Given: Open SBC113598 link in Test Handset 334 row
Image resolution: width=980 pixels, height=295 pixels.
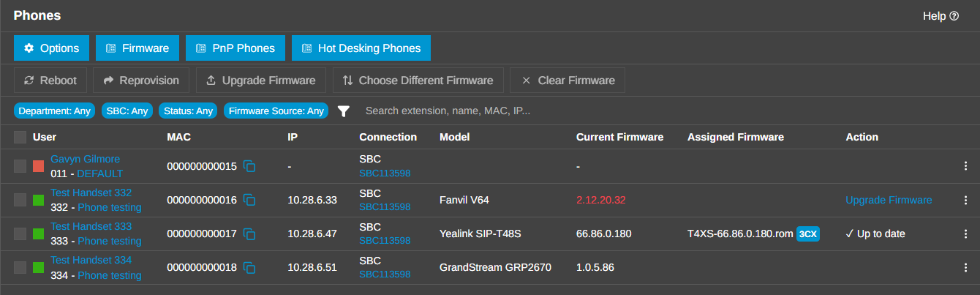Looking at the screenshot, I should point(385,275).
